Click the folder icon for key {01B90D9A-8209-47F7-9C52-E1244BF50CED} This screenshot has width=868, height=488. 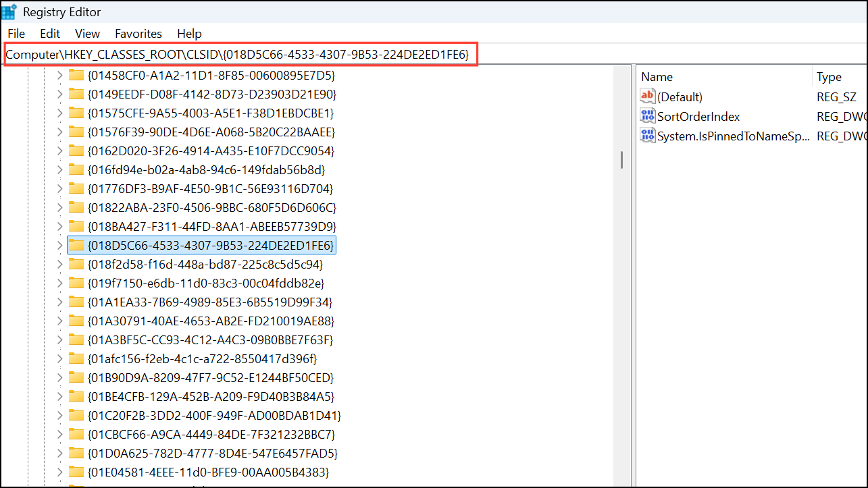click(x=78, y=377)
